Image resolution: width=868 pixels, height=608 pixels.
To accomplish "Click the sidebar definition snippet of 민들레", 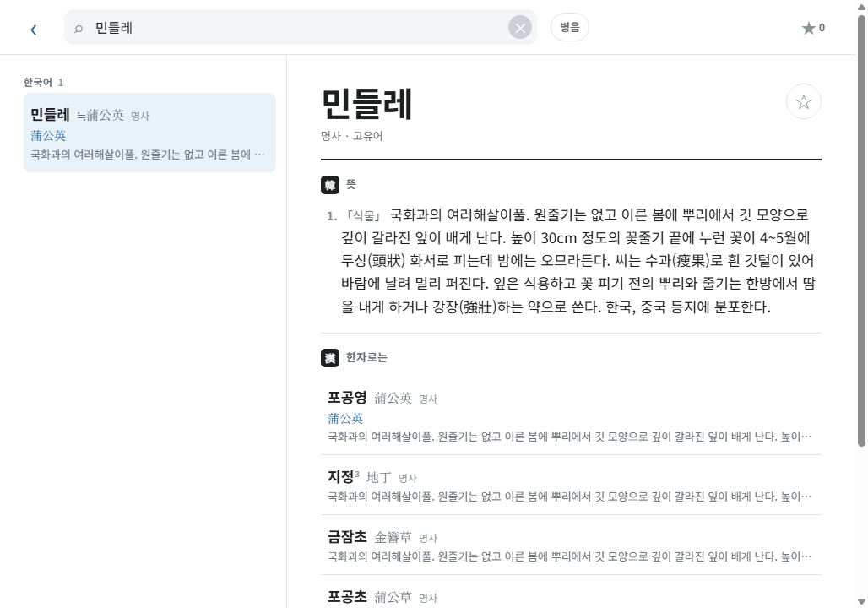I will click(147, 155).
